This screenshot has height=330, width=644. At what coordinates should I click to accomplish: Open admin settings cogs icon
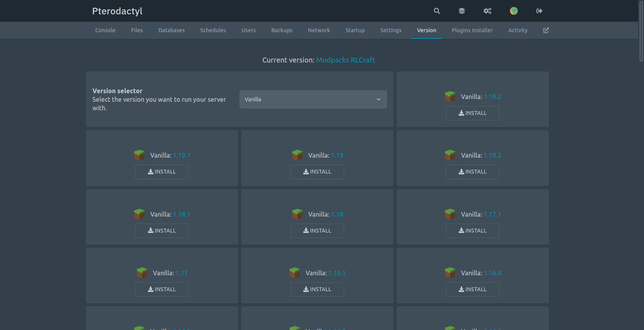pyautogui.click(x=487, y=11)
